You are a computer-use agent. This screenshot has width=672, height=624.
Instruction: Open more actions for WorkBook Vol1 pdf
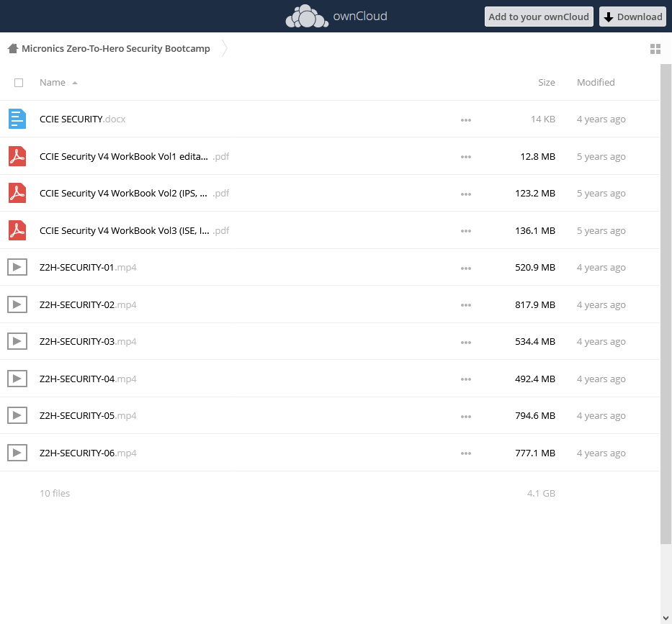466,157
